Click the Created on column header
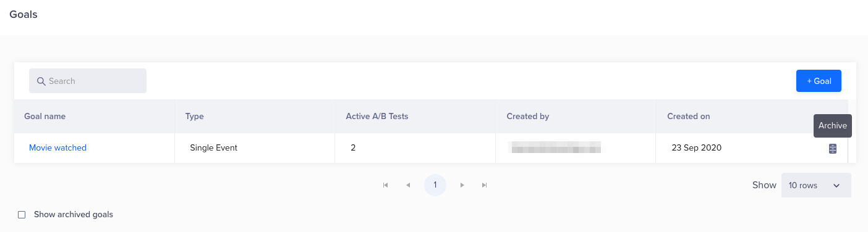This screenshot has height=232, width=868. pyautogui.click(x=688, y=116)
